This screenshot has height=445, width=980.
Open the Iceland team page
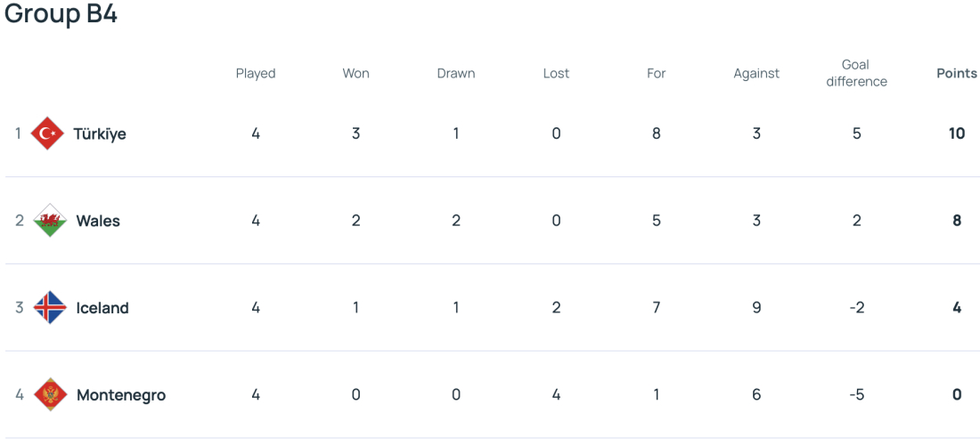102,308
